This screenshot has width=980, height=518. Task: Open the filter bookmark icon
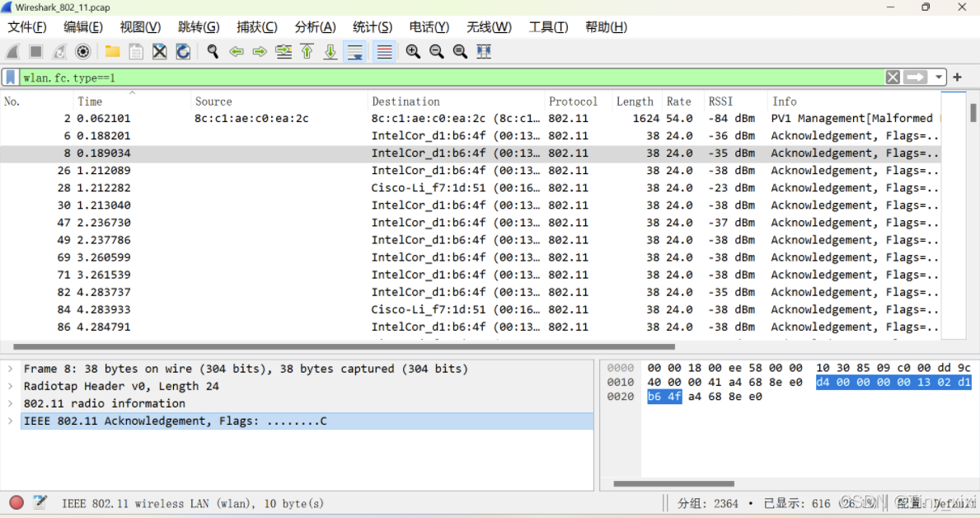[x=11, y=78]
